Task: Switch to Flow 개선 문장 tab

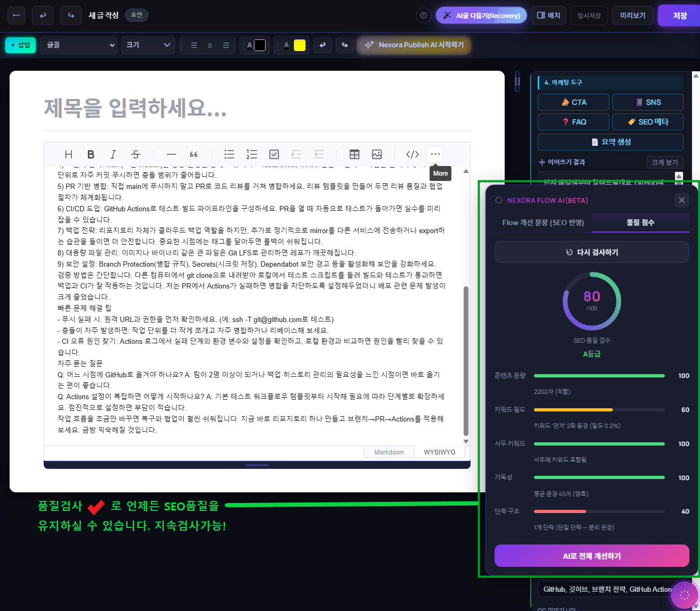Action: click(x=543, y=222)
